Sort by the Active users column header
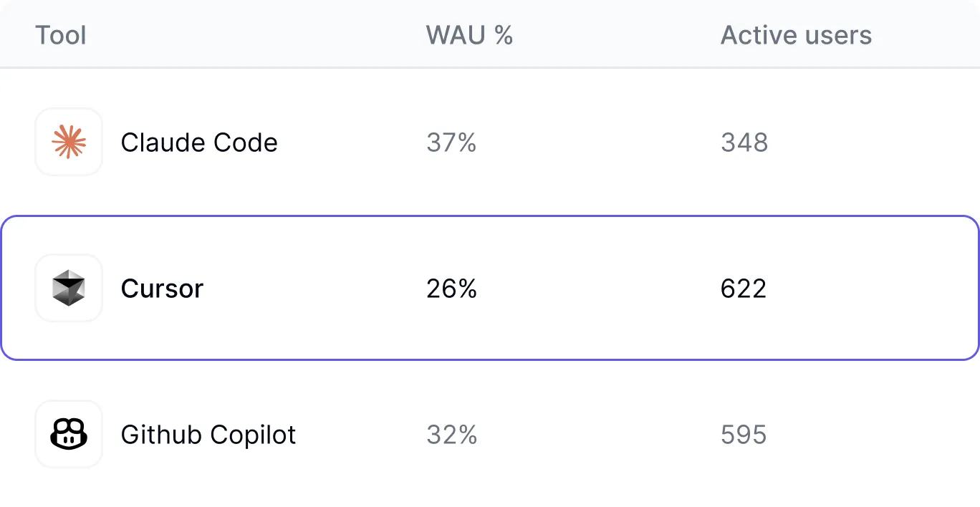This screenshot has width=980, height=507. (x=796, y=35)
